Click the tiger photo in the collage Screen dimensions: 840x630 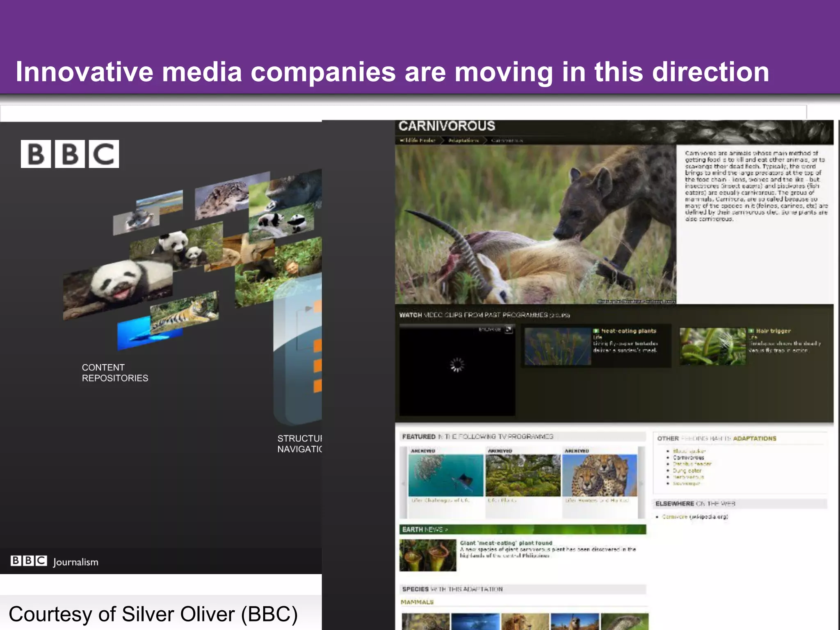click(x=185, y=313)
